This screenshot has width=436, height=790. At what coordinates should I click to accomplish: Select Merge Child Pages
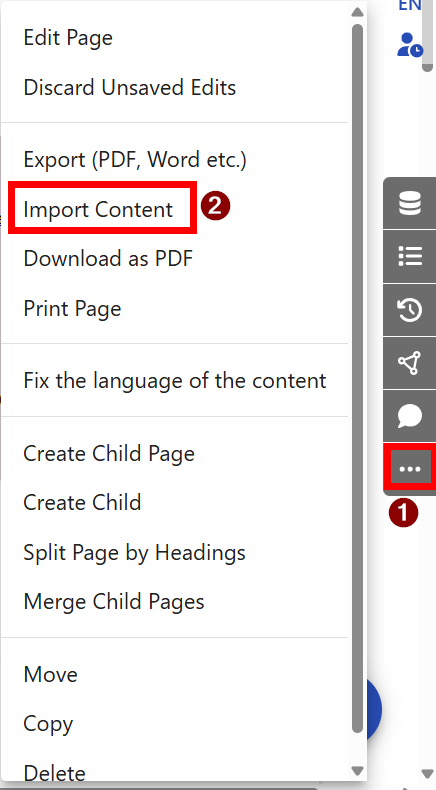[114, 602]
